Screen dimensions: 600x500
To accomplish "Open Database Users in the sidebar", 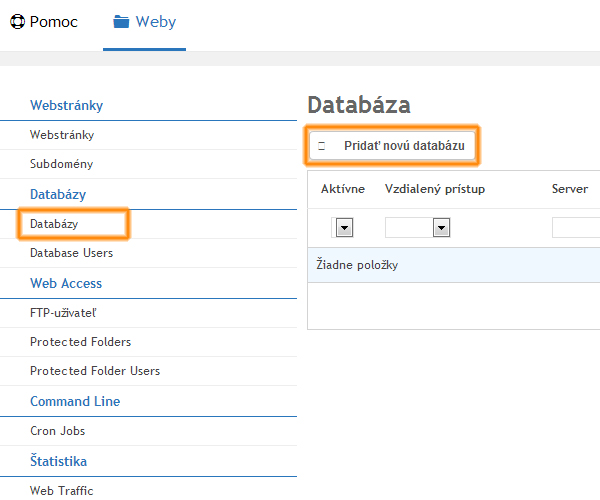I will pos(72,253).
